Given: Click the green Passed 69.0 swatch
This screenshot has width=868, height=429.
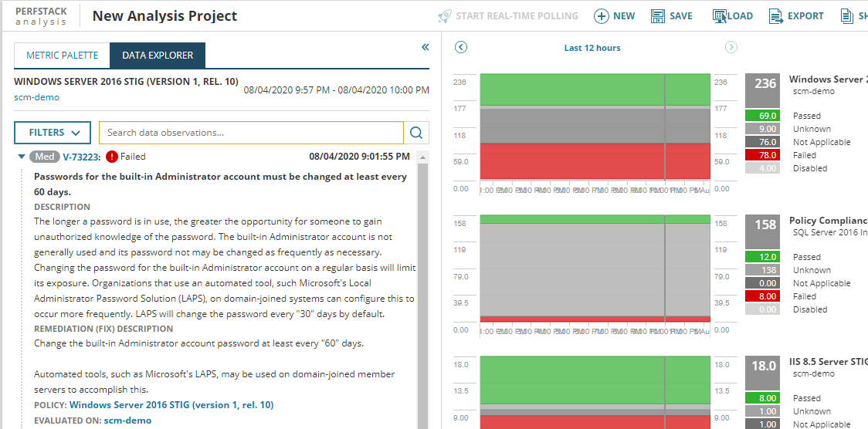Looking at the screenshot, I should [762, 116].
